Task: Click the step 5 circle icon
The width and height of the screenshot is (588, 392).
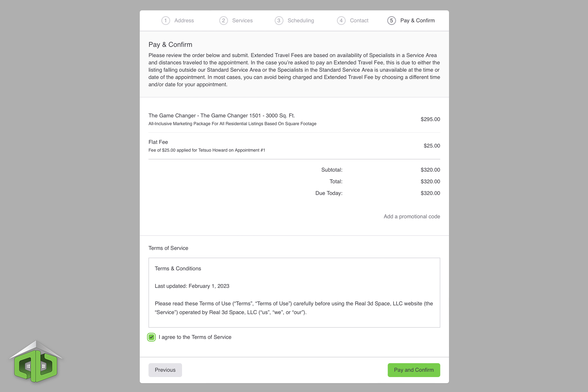Action: [391, 21]
